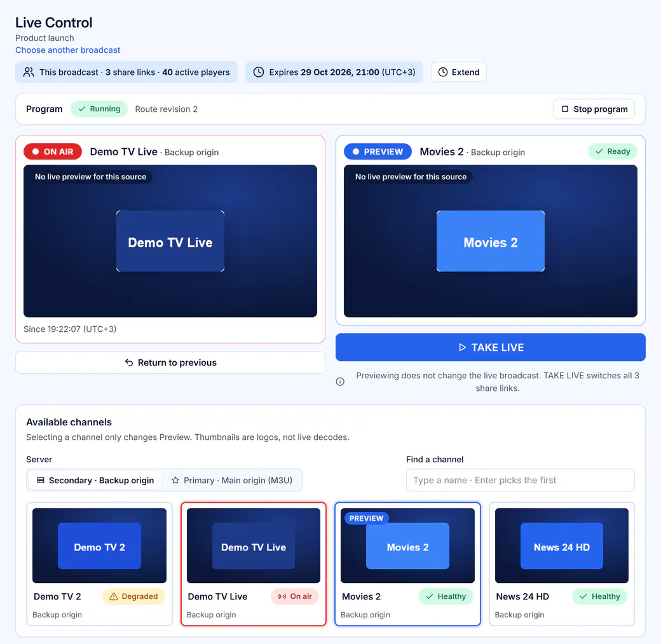Click the clock icon beside Expires date
The height and width of the screenshot is (644, 661).
(x=259, y=72)
